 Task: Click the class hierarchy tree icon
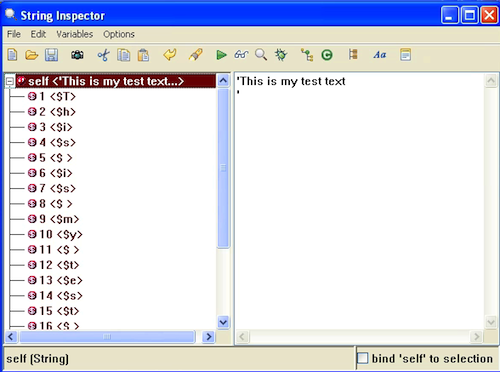307,55
